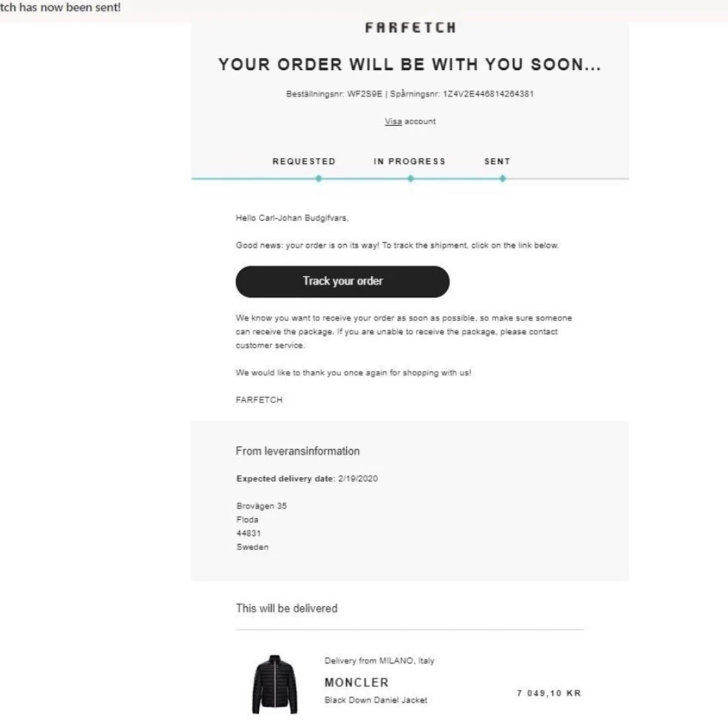Click the Delivery from MILANO, Italy text
Viewport: 728px width, 728px height.
(x=379, y=660)
